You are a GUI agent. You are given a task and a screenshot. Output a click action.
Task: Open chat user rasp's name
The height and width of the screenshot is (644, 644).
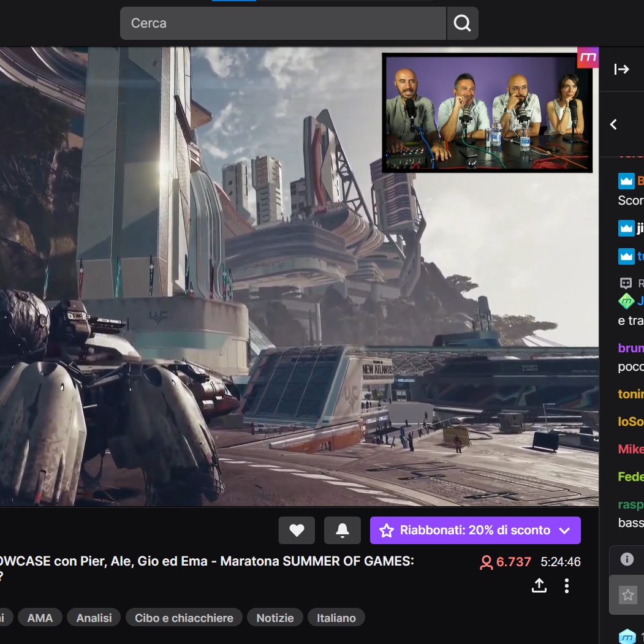tap(631, 504)
